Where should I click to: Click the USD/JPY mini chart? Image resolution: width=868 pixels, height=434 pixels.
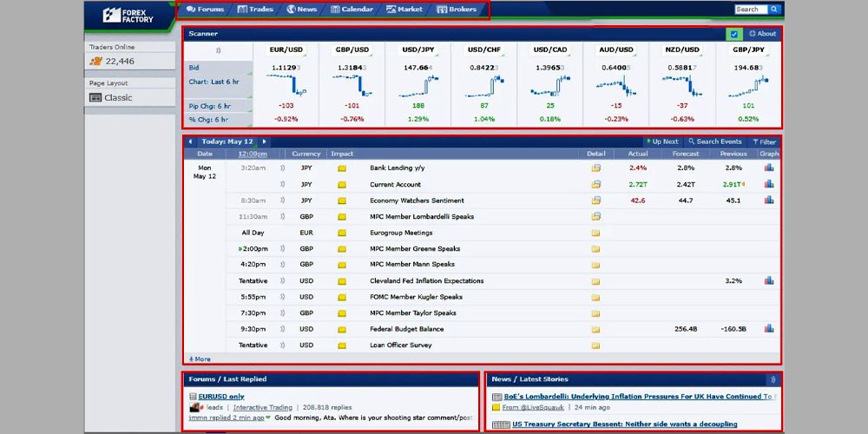[x=418, y=86]
